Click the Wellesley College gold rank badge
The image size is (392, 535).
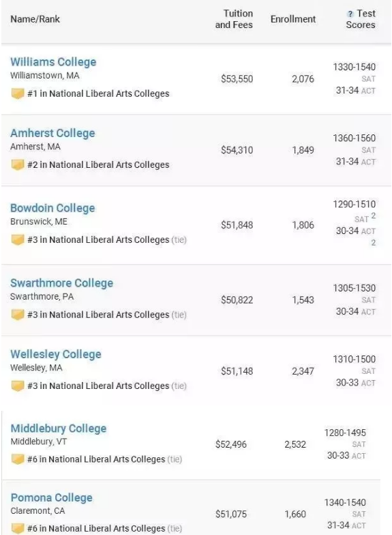18,386
